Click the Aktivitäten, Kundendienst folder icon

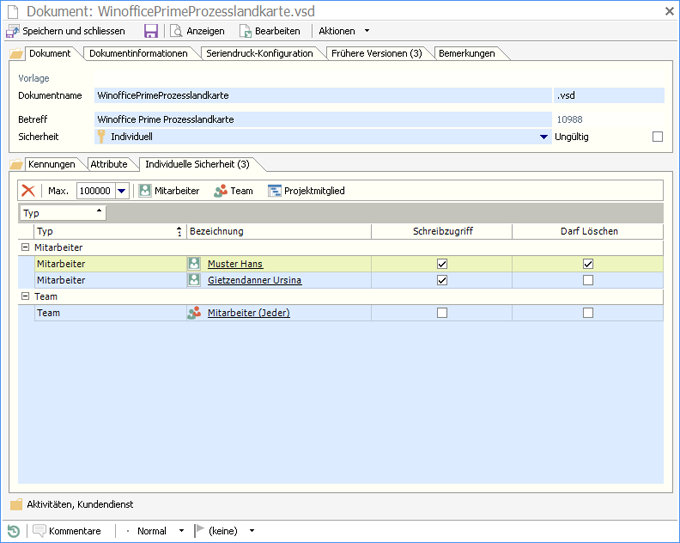[16, 504]
